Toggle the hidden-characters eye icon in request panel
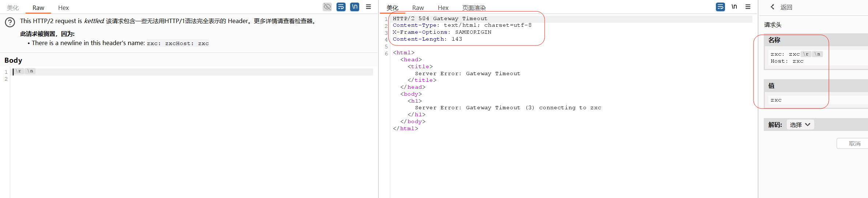The image size is (868, 198). pyautogui.click(x=327, y=7)
